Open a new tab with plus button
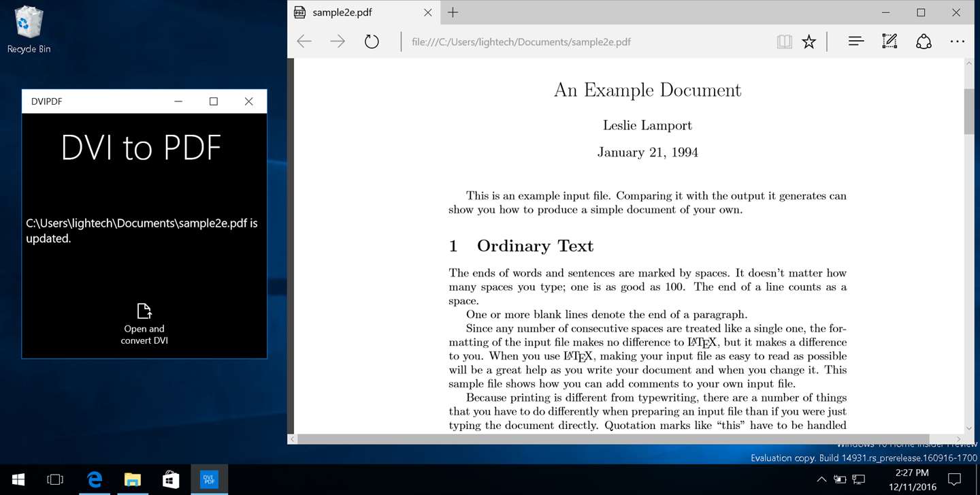 [453, 12]
